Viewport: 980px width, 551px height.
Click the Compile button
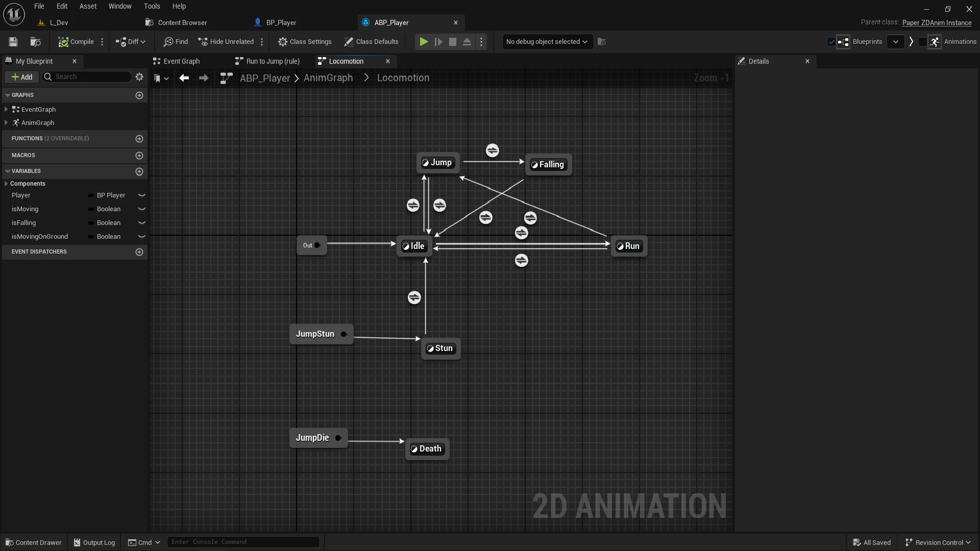point(76,42)
